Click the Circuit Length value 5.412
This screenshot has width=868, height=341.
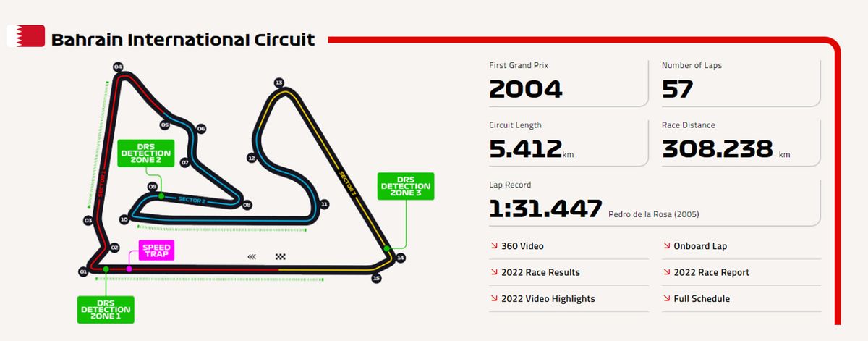525,149
